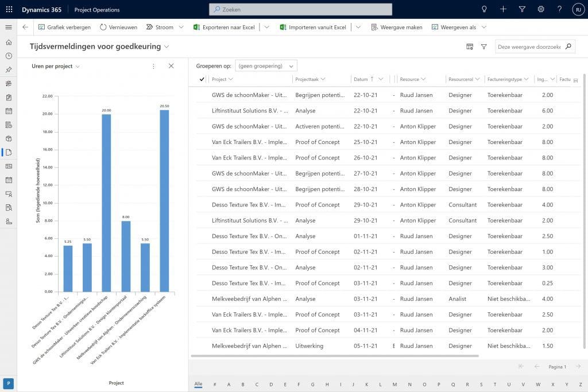588x392 pixels.
Task: Click the back arrow in command bar
Action: (x=25, y=27)
